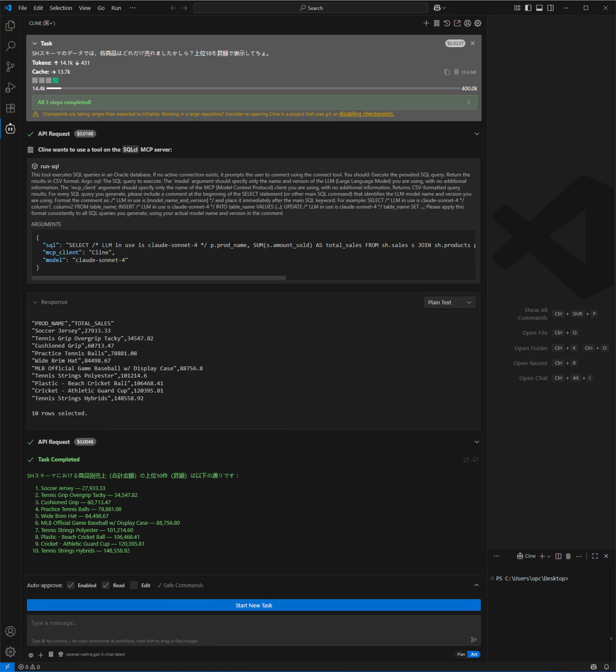Viewport: 616px width, 672px height.
Task: Open Cline account icon
Action: tap(468, 23)
